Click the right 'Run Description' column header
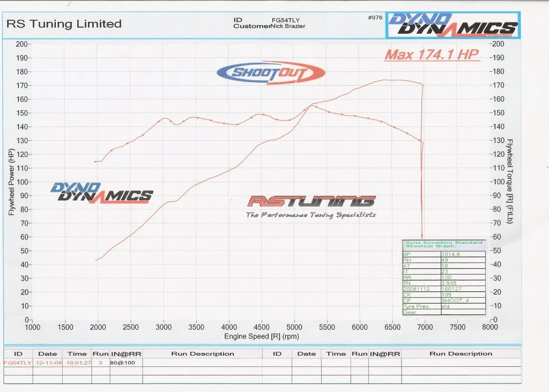Image resolution: width=549 pixels, height=392 pixels. (x=461, y=353)
